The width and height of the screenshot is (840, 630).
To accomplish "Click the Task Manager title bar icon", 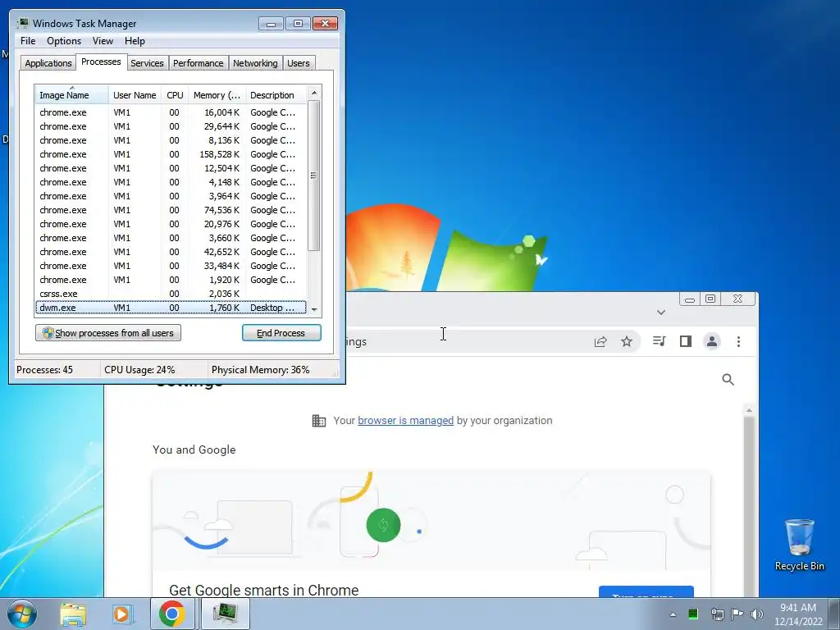I will (x=22, y=23).
